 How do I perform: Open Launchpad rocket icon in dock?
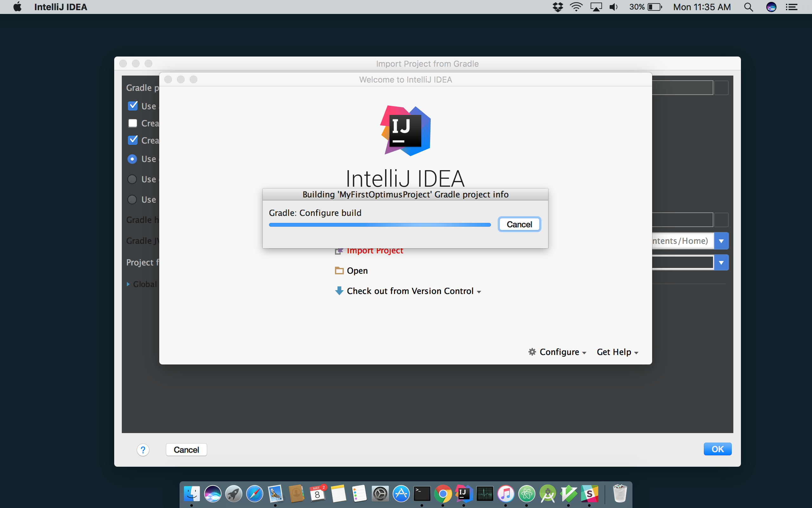233,493
